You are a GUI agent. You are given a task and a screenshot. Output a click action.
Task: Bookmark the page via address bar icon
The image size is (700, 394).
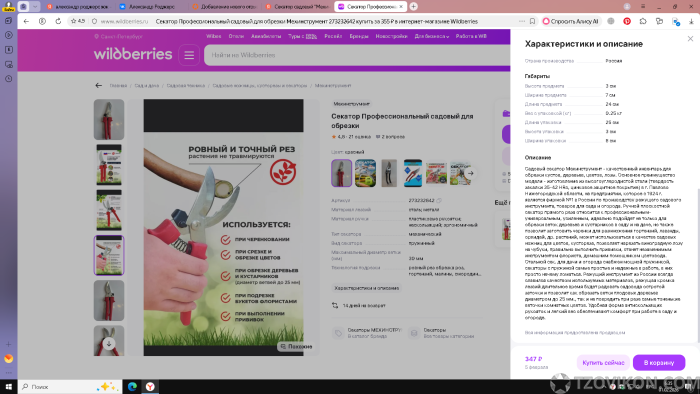pyautogui.click(x=532, y=21)
